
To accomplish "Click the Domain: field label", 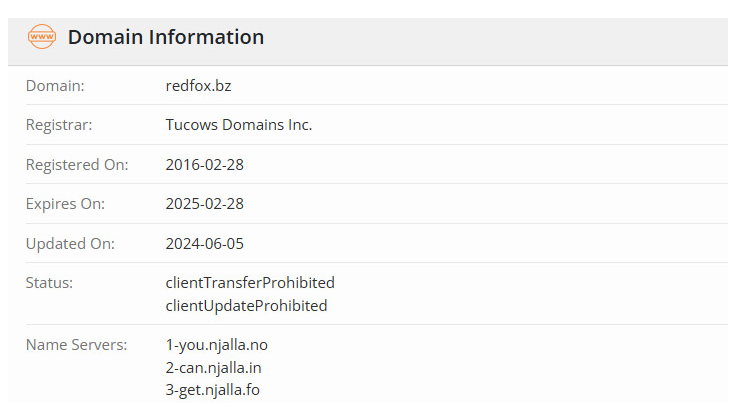I will [x=55, y=86].
